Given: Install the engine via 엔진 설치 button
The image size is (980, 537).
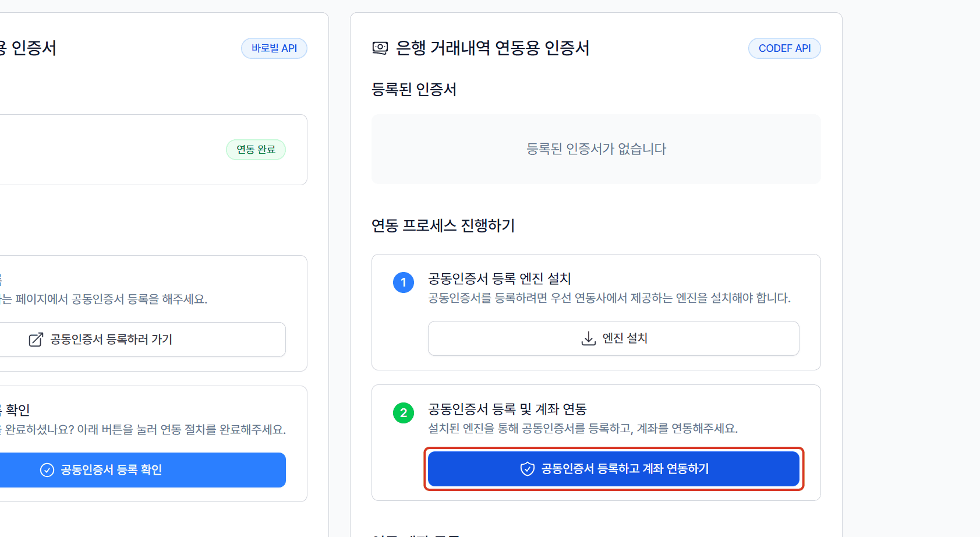Looking at the screenshot, I should [x=614, y=338].
